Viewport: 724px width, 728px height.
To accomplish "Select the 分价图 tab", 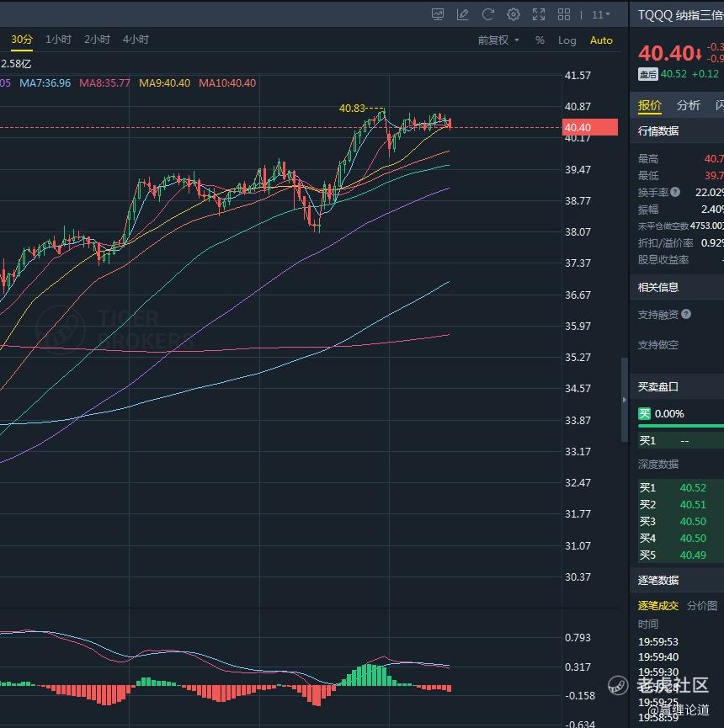I will [702, 605].
